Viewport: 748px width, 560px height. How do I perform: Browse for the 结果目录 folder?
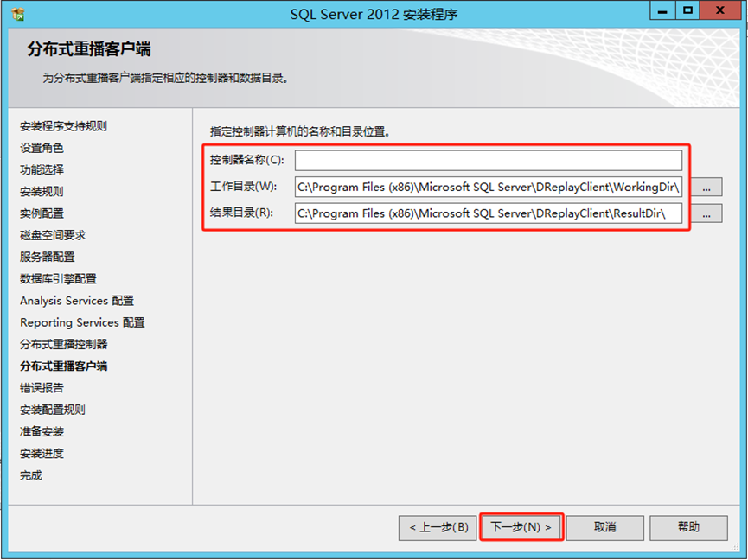[x=706, y=213]
